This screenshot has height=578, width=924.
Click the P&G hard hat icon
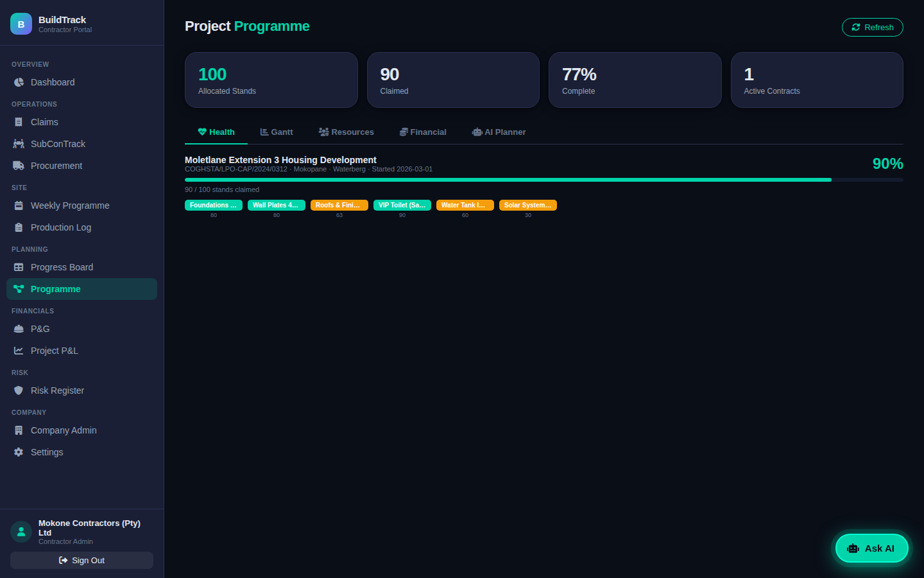pyautogui.click(x=19, y=329)
